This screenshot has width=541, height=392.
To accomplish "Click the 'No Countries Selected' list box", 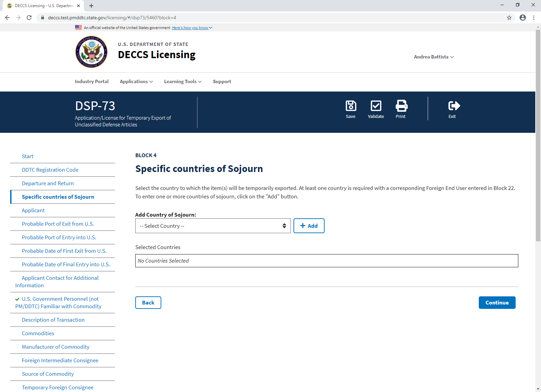I will pos(327,261).
